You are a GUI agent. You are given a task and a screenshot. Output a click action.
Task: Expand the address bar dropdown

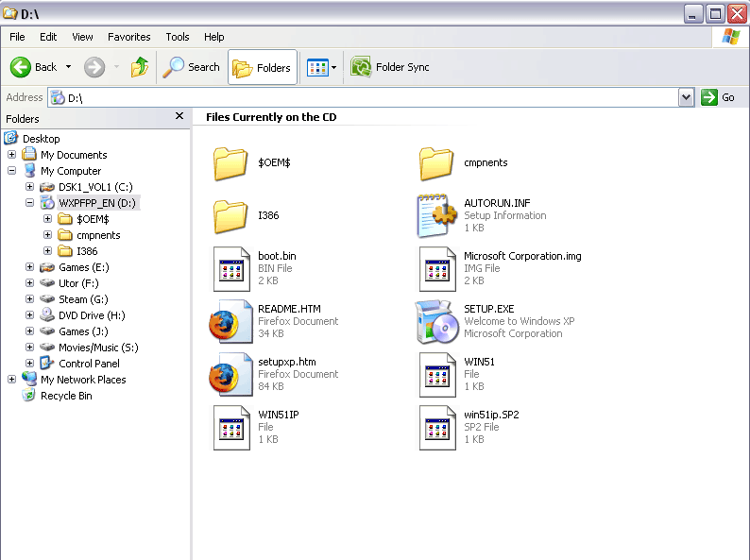[x=686, y=97]
